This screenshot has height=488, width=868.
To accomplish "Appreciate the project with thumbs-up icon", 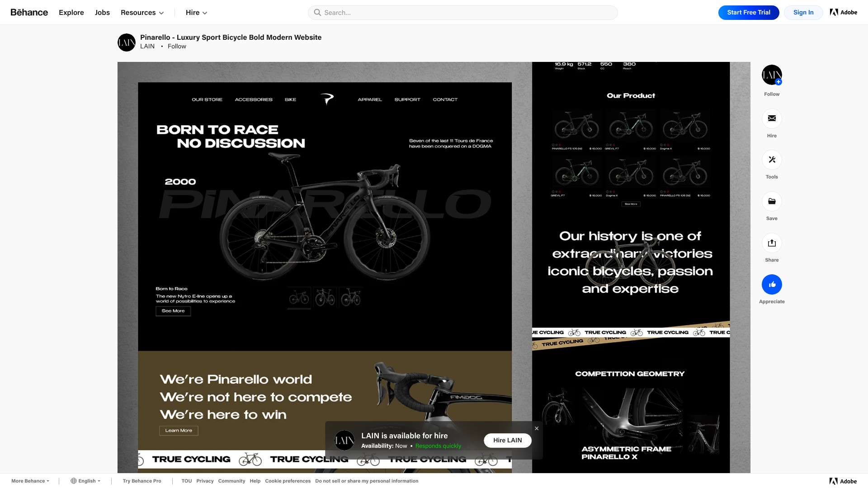I will [772, 285].
